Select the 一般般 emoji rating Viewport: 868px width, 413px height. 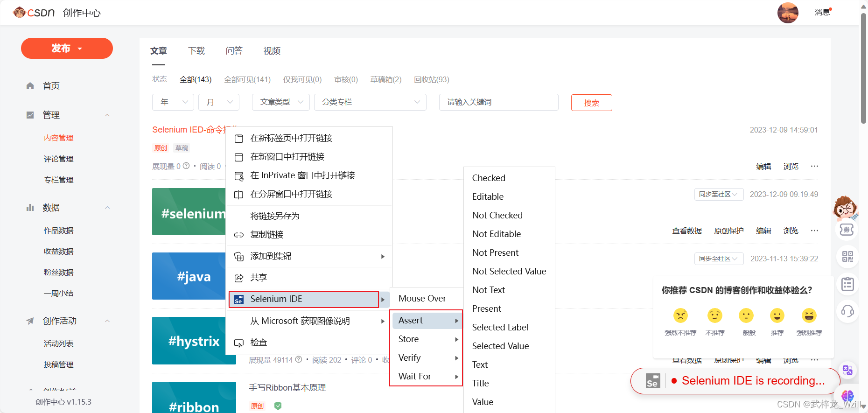tap(746, 316)
